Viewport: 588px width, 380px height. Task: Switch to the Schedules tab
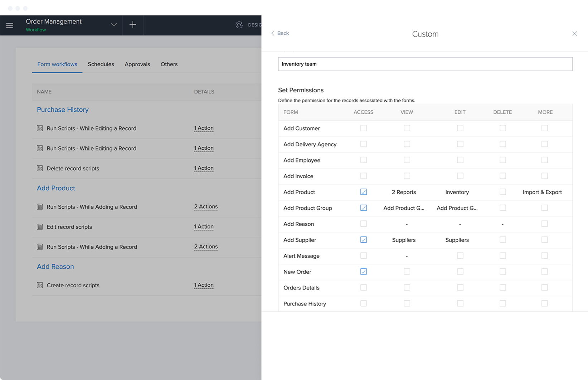point(101,64)
